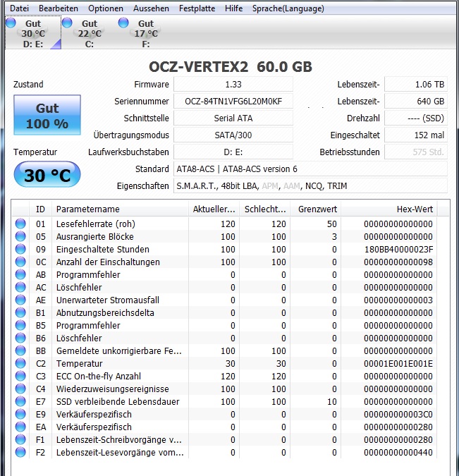Click status icon for C2 Temperatur row
This screenshot has width=459, height=476.
[20, 363]
